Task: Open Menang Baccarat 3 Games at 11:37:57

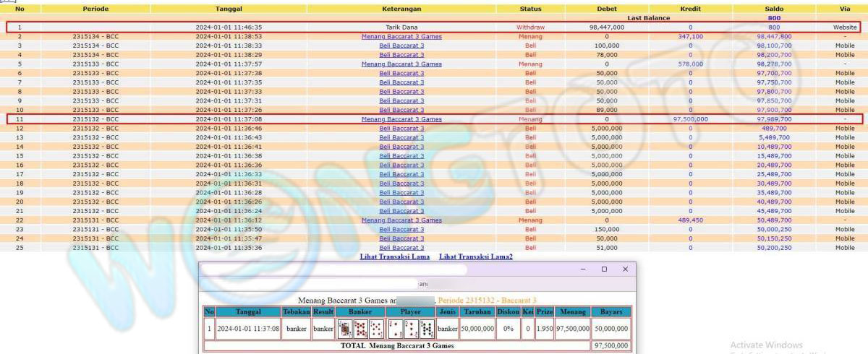Action: point(401,64)
